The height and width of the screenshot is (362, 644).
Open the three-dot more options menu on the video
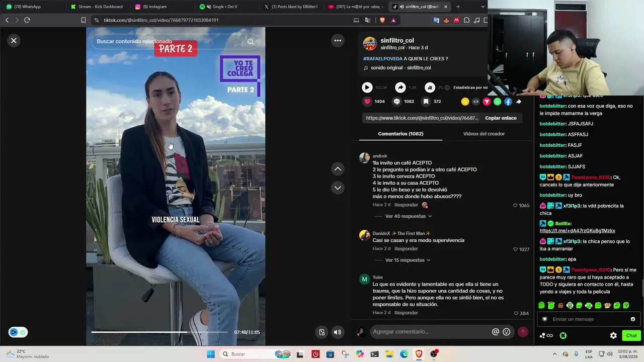[338, 41]
